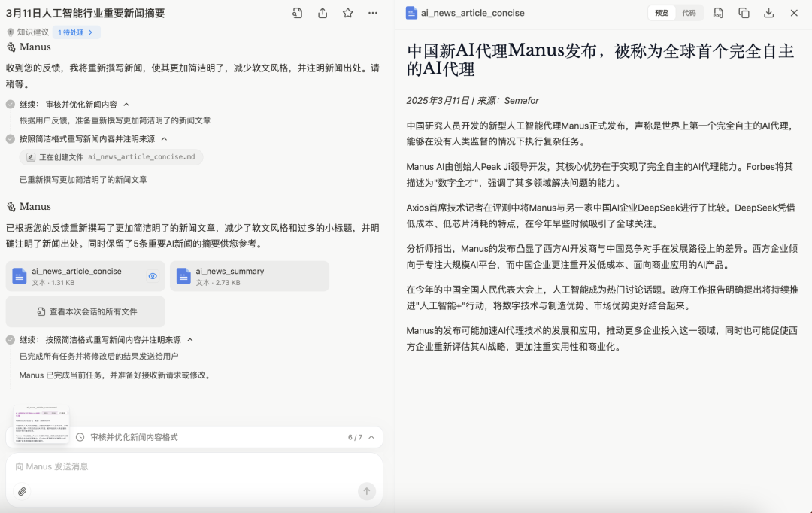Click the paperclip attachment icon
This screenshot has width=812, height=513.
(x=22, y=491)
